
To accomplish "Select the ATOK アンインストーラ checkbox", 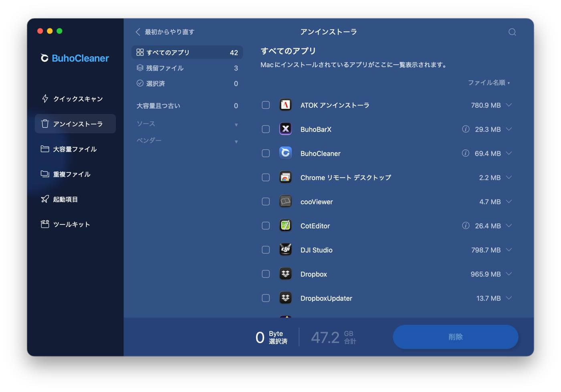I will tap(266, 105).
